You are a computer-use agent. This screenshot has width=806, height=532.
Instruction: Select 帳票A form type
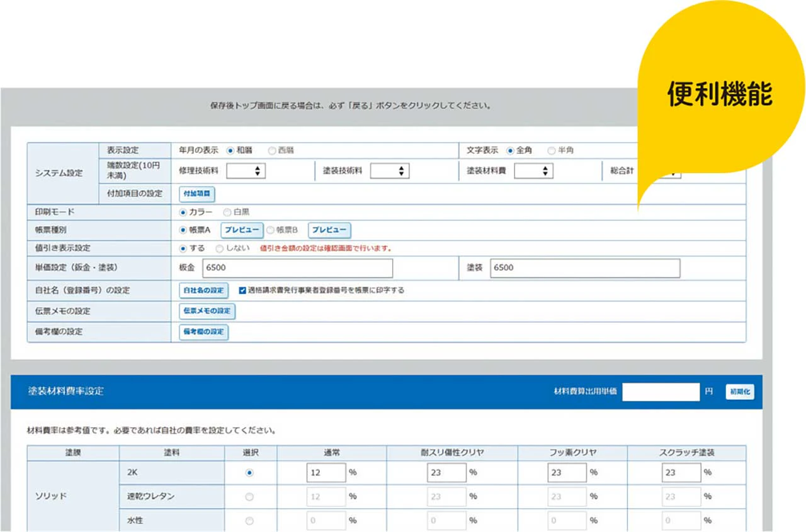pyautogui.click(x=184, y=230)
